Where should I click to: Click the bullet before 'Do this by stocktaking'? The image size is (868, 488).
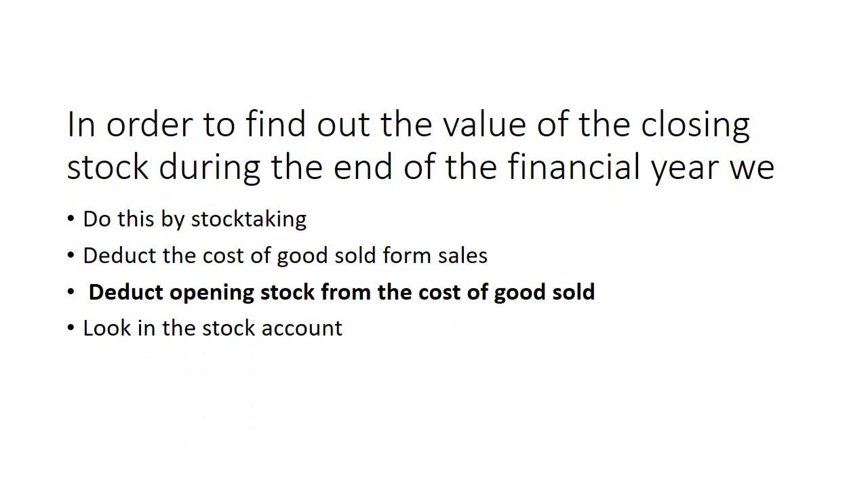[71, 220]
